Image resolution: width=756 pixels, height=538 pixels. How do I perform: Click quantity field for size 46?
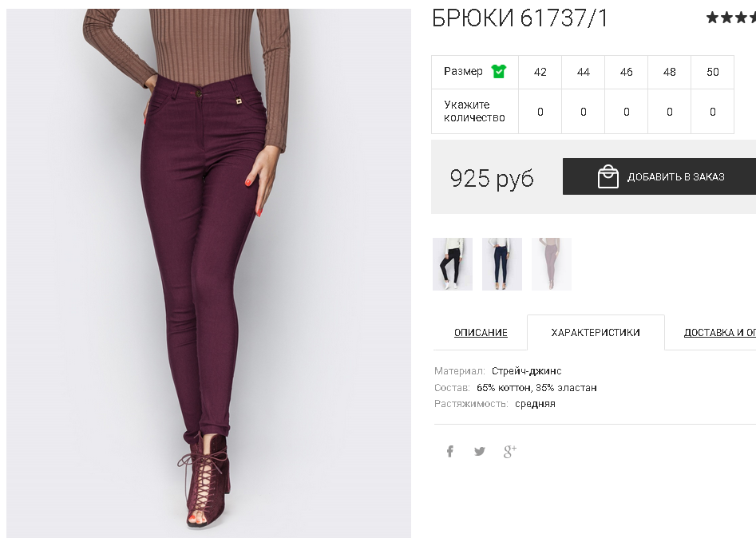(x=627, y=112)
